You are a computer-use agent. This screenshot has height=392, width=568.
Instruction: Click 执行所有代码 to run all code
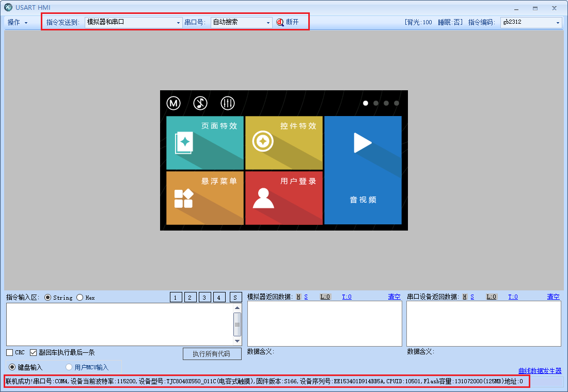pos(212,354)
